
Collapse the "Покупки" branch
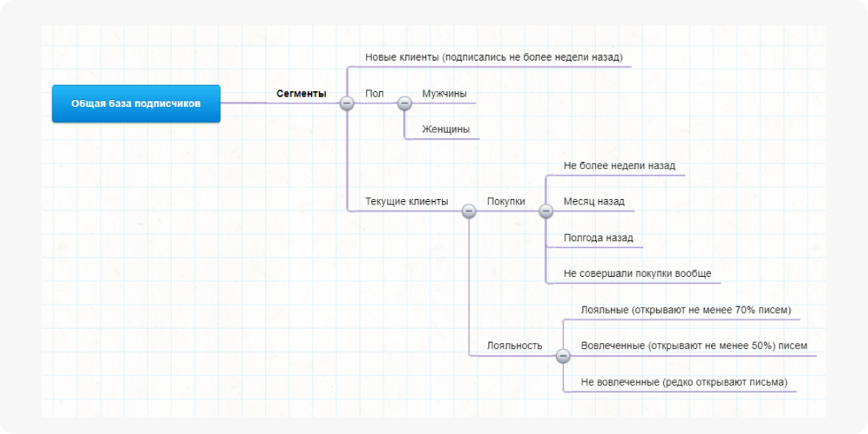546,210
